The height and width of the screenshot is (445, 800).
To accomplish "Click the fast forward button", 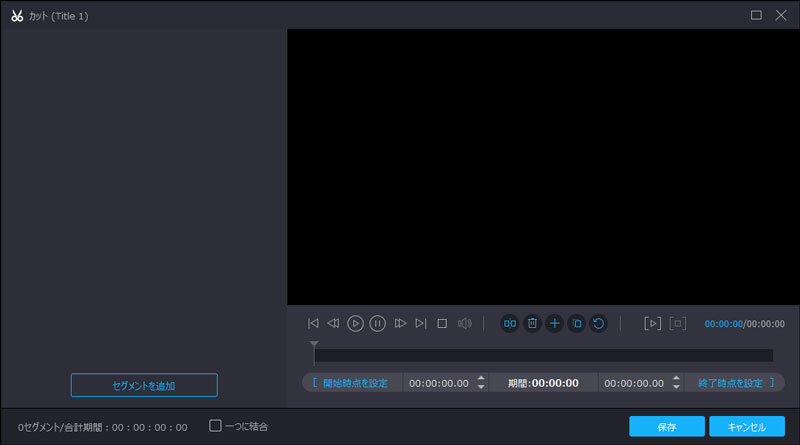I will point(400,324).
